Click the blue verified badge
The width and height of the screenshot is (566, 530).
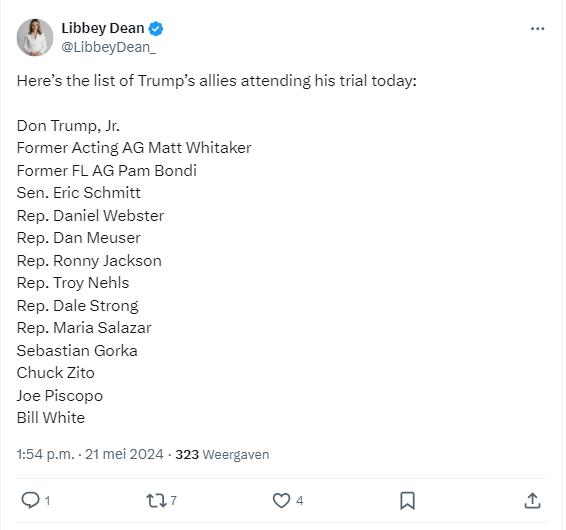tap(156, 29)
